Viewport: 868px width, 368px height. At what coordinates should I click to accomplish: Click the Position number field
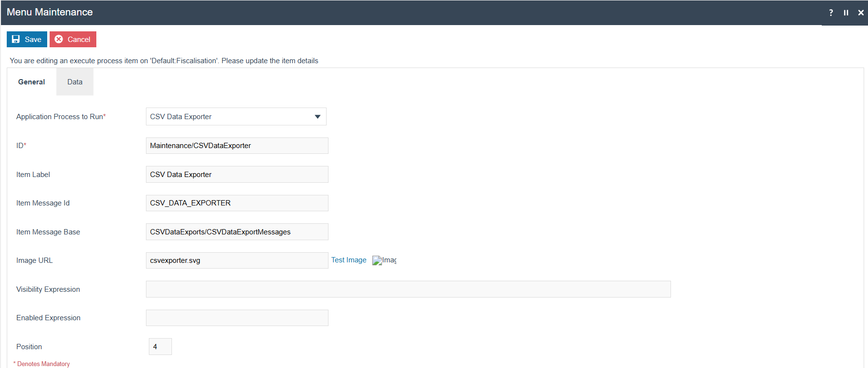[x=160, y=347]
